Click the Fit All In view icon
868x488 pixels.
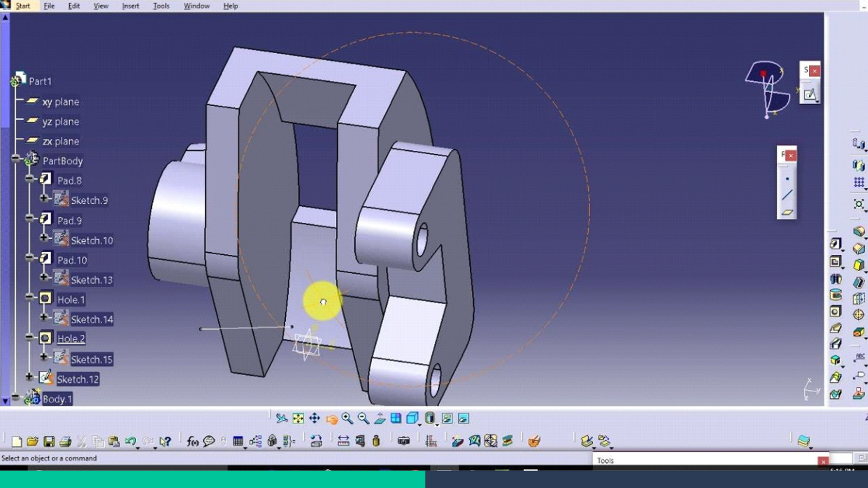(x=298, y=418)
